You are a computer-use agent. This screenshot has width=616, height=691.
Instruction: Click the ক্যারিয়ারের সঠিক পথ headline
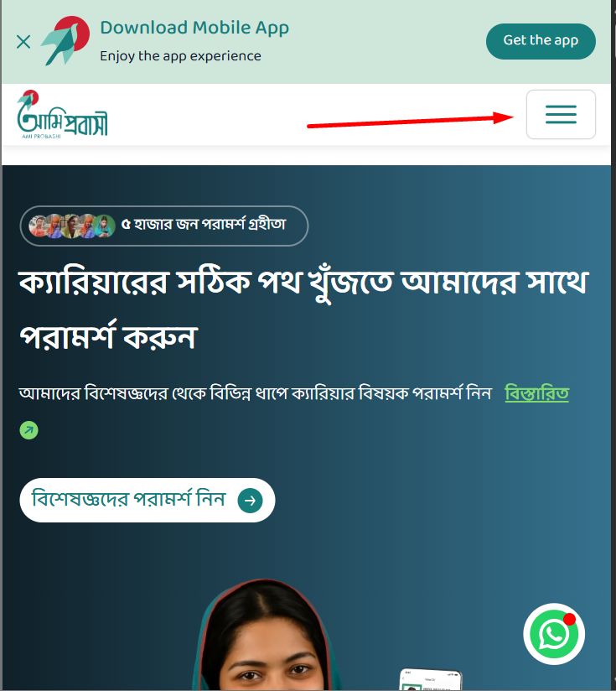point(304,309)
